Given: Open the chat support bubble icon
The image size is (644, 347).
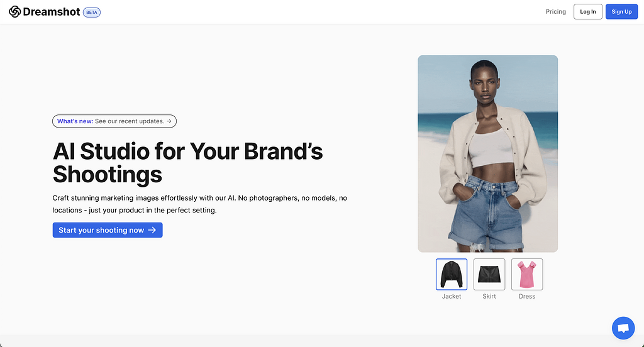Looking at the screenshot, I should tap(623, 328).
